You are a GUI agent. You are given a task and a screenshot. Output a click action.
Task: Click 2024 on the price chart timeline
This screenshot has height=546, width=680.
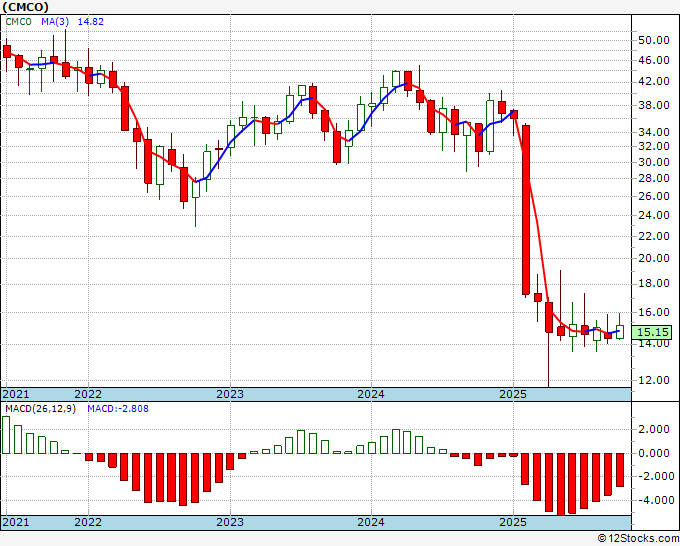click(371, 394)
